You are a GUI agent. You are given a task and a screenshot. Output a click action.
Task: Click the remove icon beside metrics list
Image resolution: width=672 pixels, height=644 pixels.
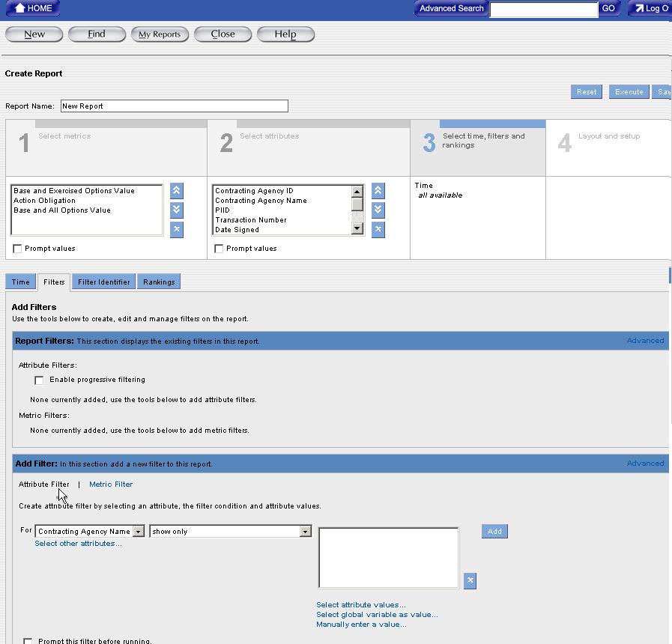tap(176, 229)
